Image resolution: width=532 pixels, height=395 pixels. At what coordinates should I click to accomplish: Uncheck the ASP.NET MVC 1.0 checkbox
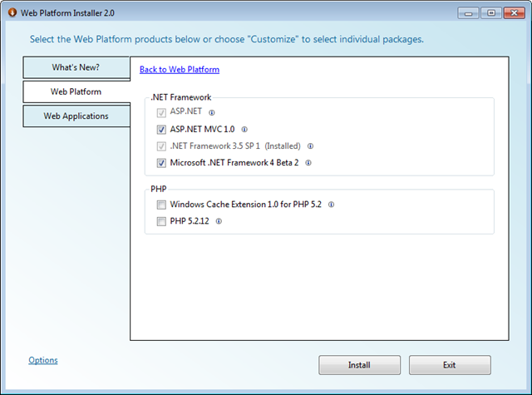click(x=161, y=129)
